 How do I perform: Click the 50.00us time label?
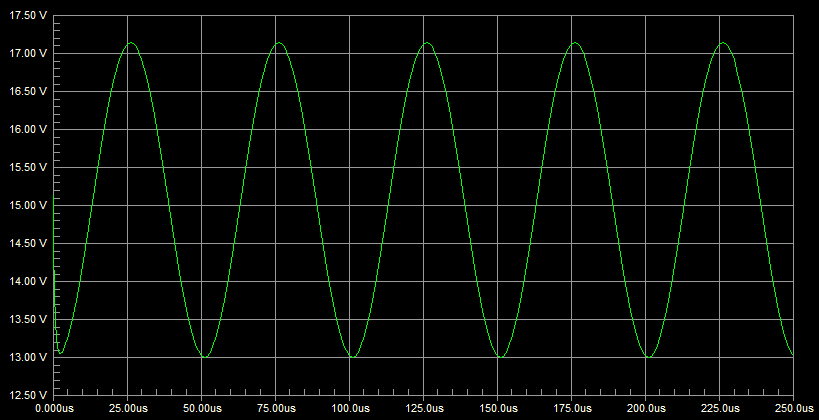202,408
